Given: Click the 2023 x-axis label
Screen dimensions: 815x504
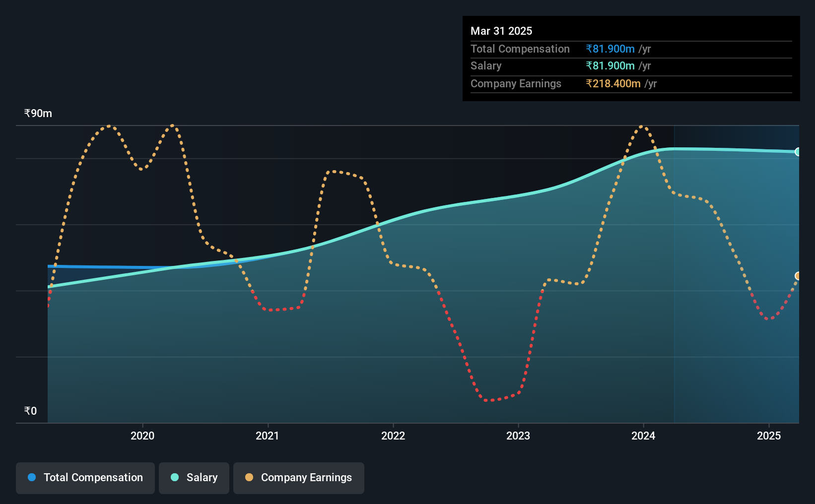Looking at the screenshot, I should coord(518,436).
